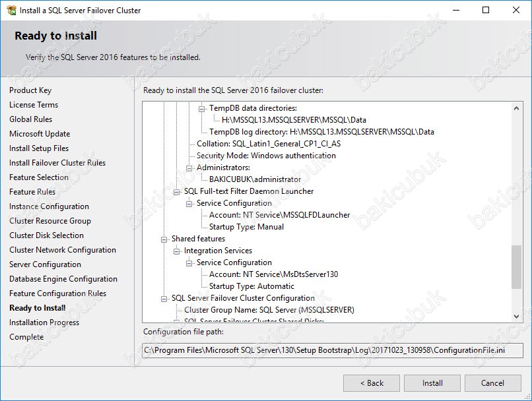Open the Global Rules step
Screen dimensions: 532x401
coord(30,119)
